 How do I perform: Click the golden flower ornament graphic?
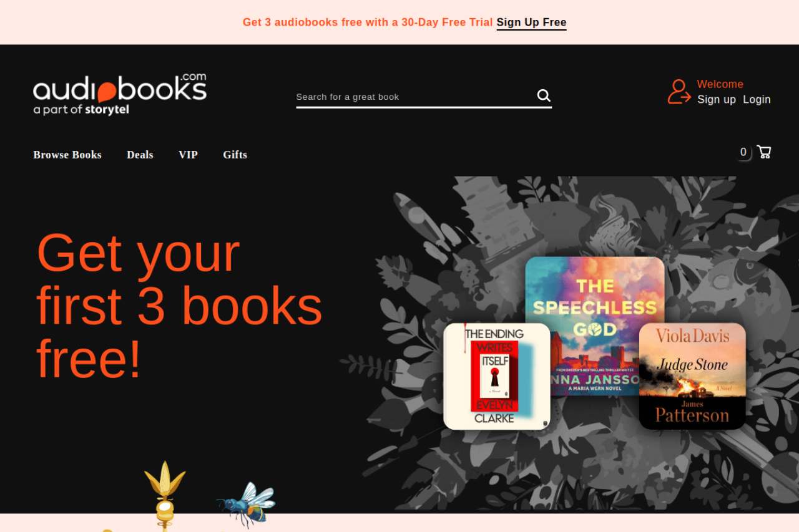tap(165, 495)
